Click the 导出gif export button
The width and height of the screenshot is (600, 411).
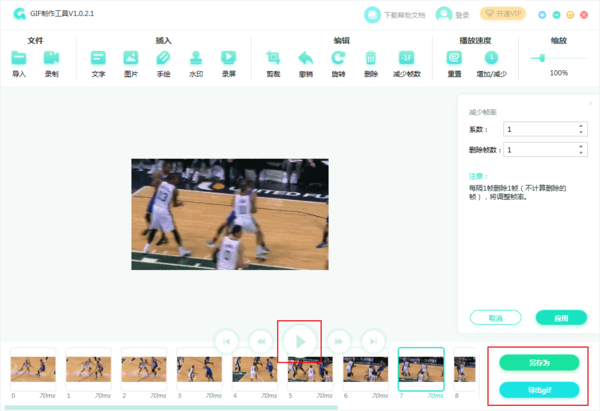click(x=538, y=388)
